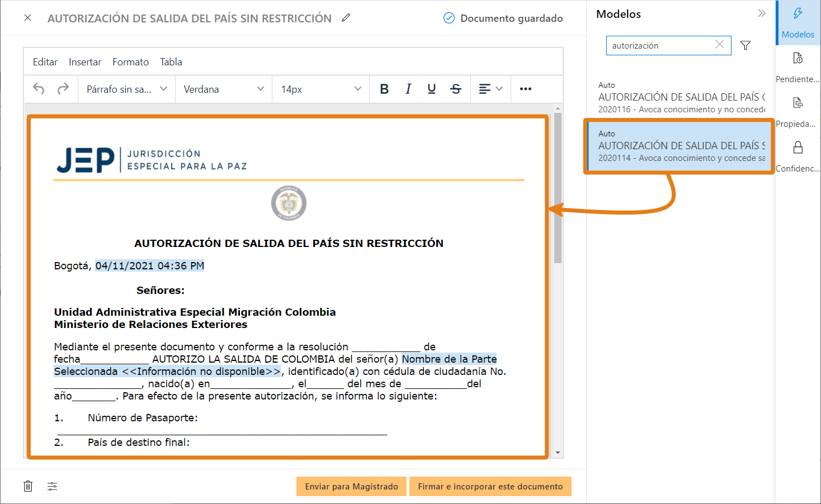Screen dimensions: 821x504
Task: Click Colombia coat of arms emblem
Action: [x=289, y=203]
